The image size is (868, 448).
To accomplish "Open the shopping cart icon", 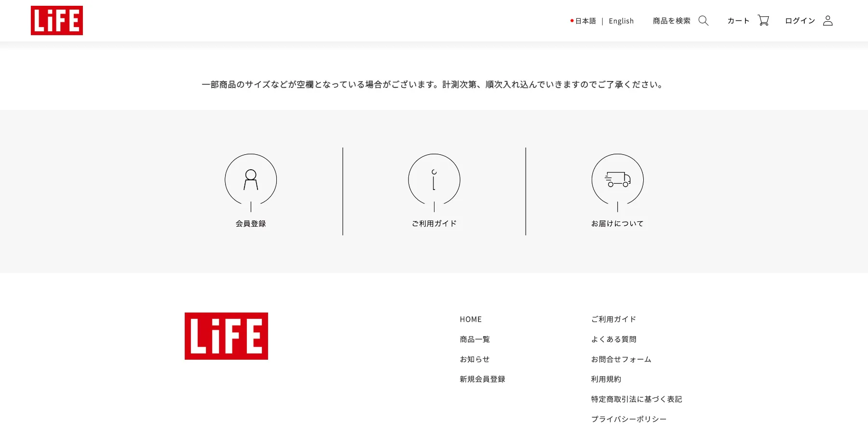I will pos(763,20).
